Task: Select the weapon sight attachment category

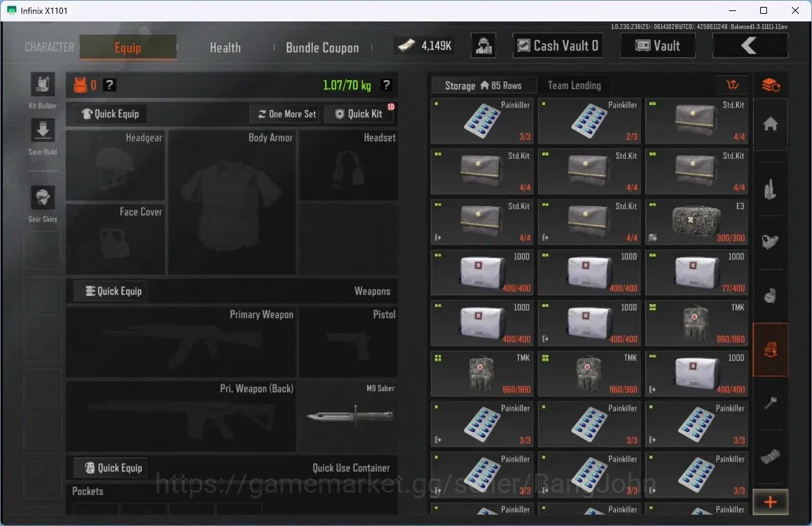Action: point(771,242)
